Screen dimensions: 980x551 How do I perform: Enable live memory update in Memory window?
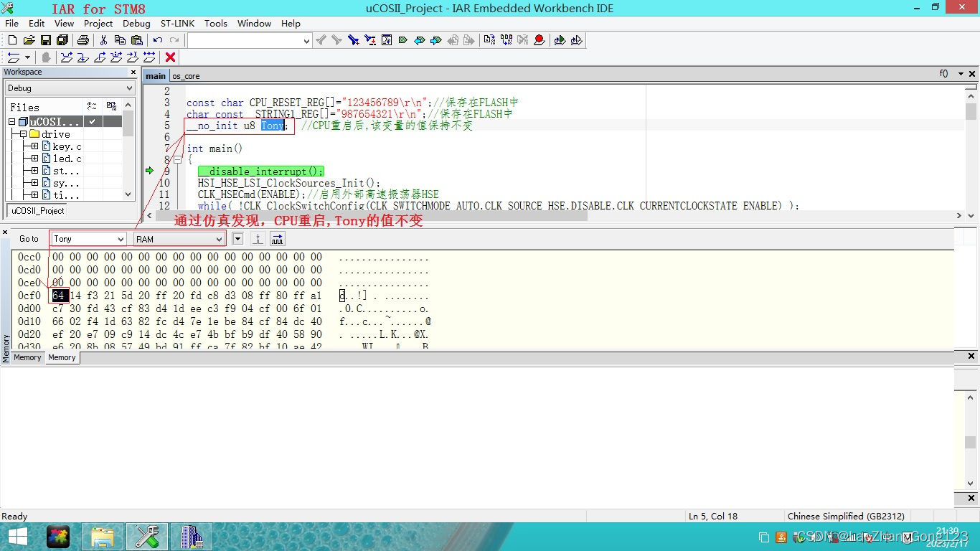pyautogui.click(x=278, y=238)
